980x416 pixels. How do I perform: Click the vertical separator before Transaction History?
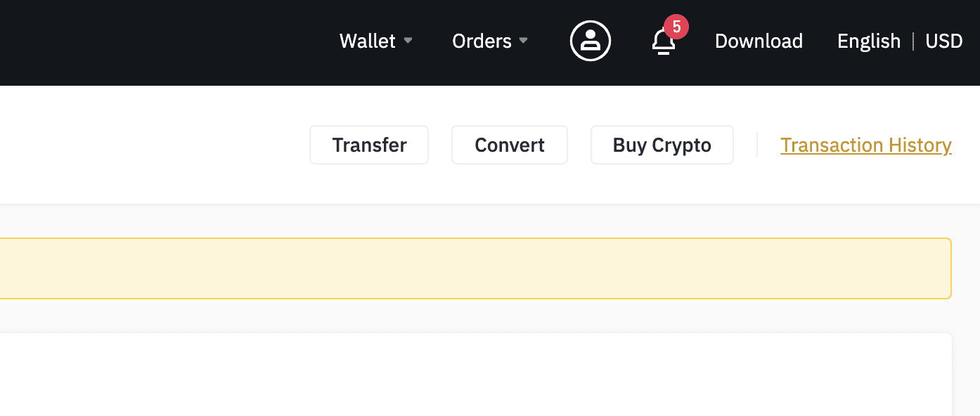757,145
